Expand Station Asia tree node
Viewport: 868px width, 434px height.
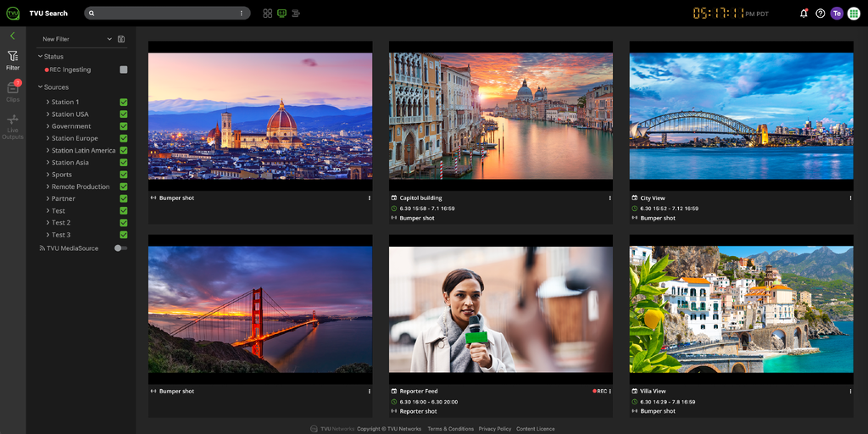[x=47, y=163]
